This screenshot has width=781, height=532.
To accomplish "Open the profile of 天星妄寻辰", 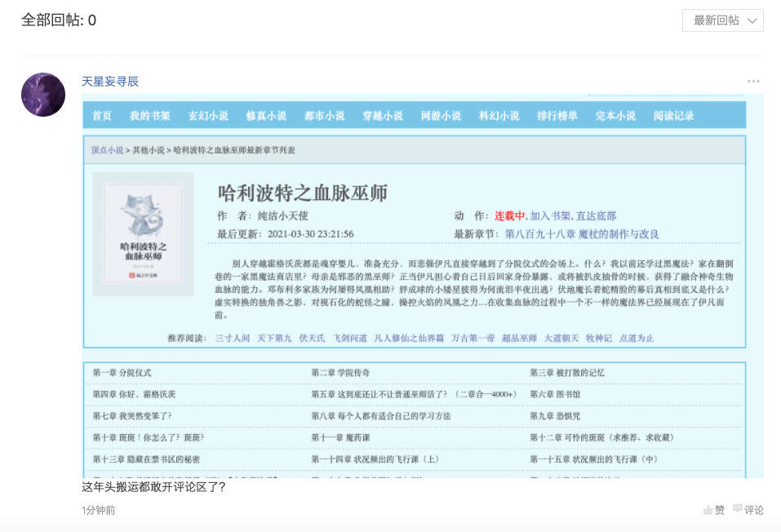I will click(110, 82).
